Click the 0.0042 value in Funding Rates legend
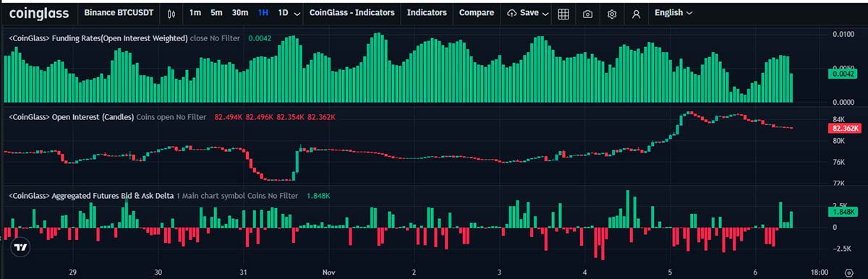The height and width of the screenshot is (279, 868). coord(260,38)
